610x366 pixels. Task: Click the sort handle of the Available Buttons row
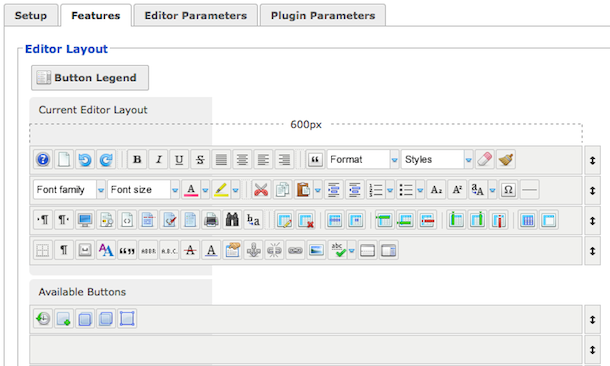coord(592,320)
